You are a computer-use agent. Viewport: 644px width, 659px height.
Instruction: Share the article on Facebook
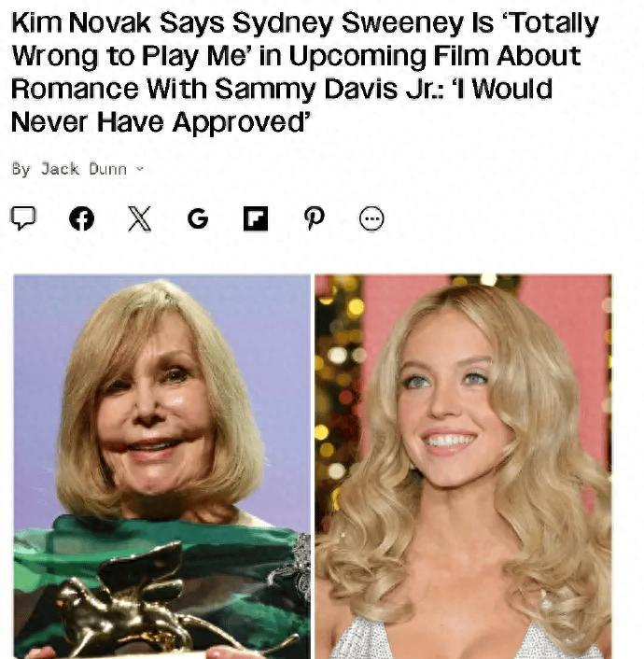tap(81, 218)
